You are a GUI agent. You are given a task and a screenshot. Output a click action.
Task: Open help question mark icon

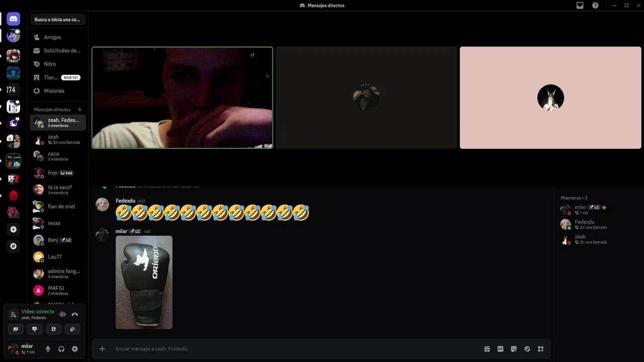click(x=595, y=6)
